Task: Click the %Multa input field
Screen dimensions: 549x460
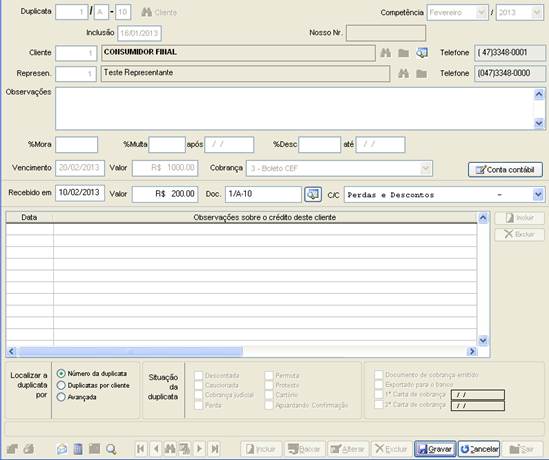Action: click(x=167, y=145)
